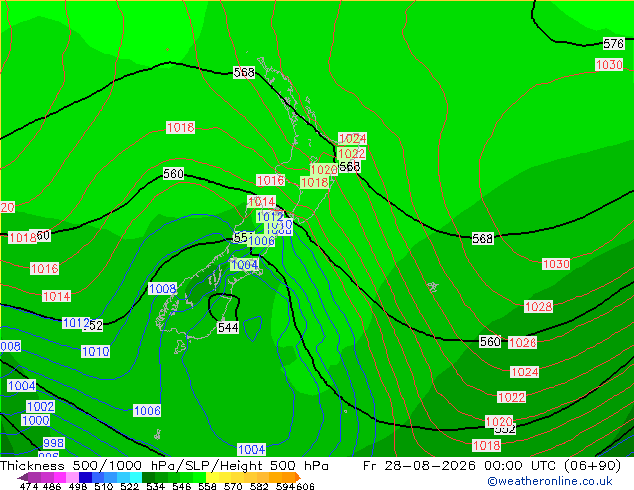
Task: Click the legend value 486
Action: click(x=52, y=486)
